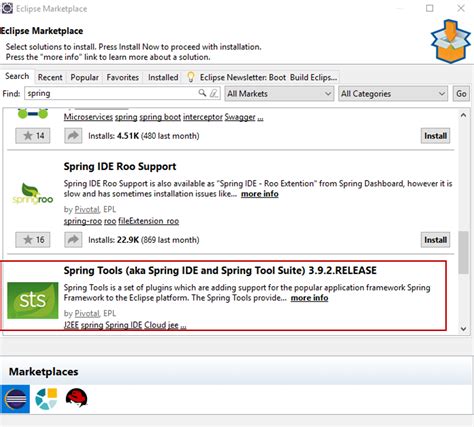474x427 pixels.
Task: Click the Go button
Action: point(461,94)
